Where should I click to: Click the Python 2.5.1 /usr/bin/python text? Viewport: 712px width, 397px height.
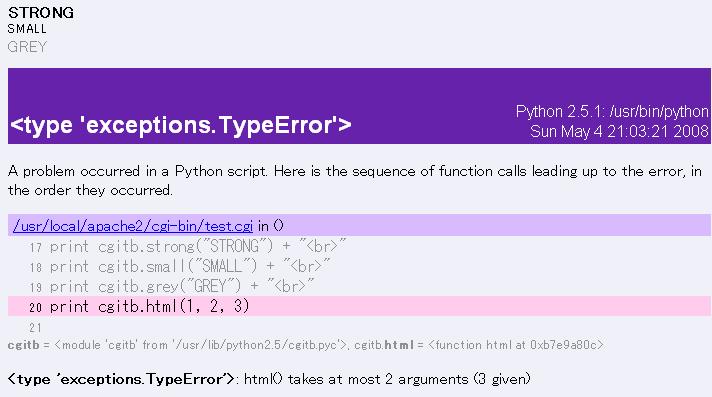(612, 111)
